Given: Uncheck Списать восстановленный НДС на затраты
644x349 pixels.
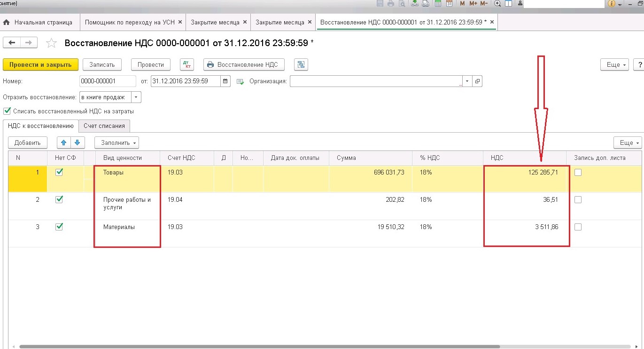Looking at the screenshot, I should (7, 111).
